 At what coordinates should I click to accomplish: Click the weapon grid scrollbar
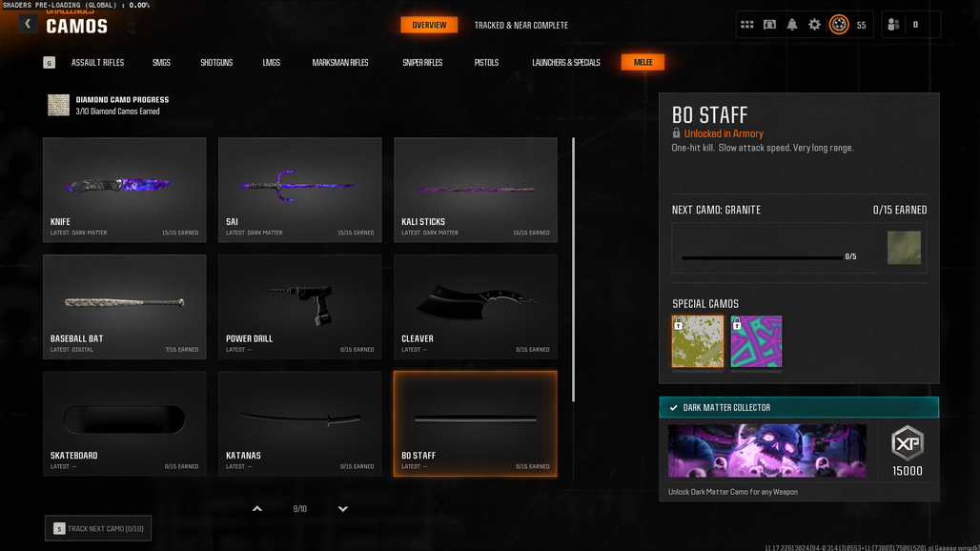tap(573, 270)
